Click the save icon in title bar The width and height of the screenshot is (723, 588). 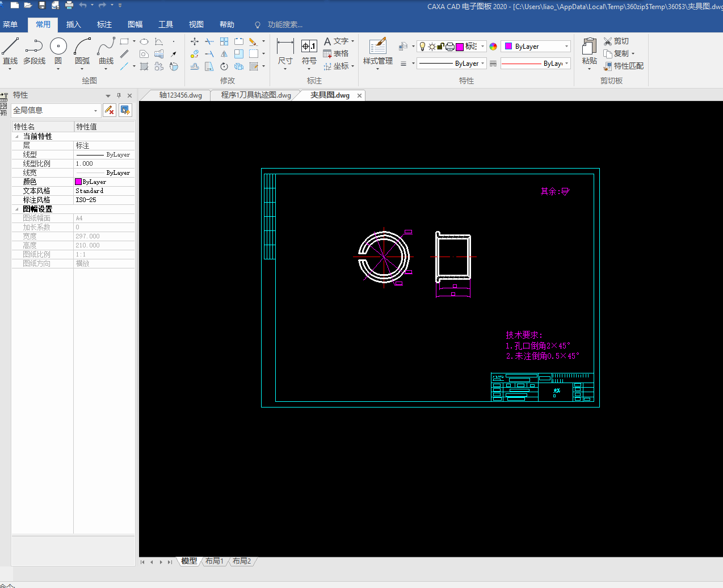42,5
